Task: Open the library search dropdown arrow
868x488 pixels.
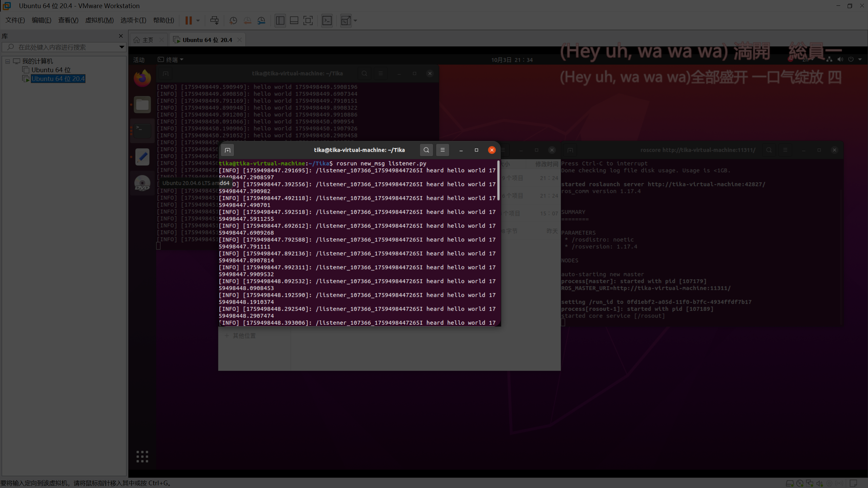Action: point(122,47)
